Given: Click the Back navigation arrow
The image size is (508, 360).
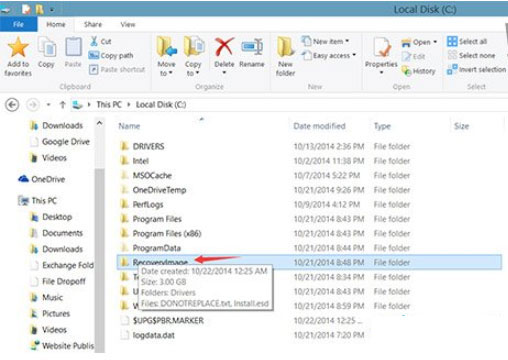Looking at the screenshot, I should click(x=12, y=105).
